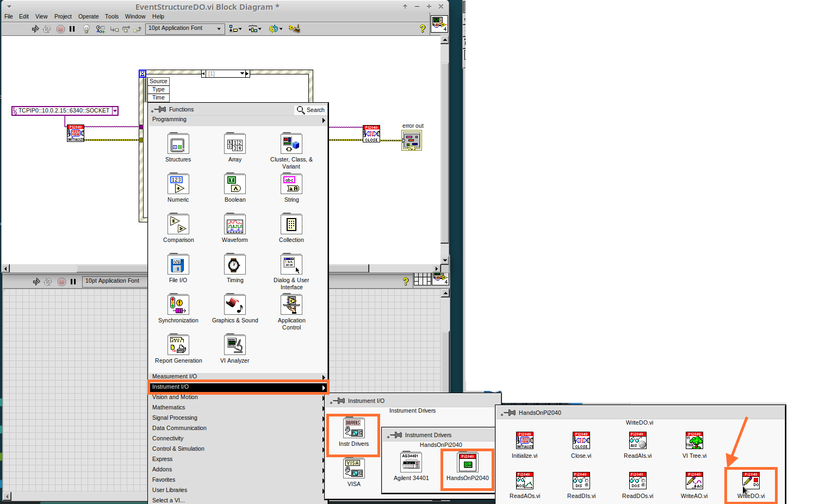Click Run Continuously in Block Diagram toolbar
813x504 pixels.
click(47, 29)
